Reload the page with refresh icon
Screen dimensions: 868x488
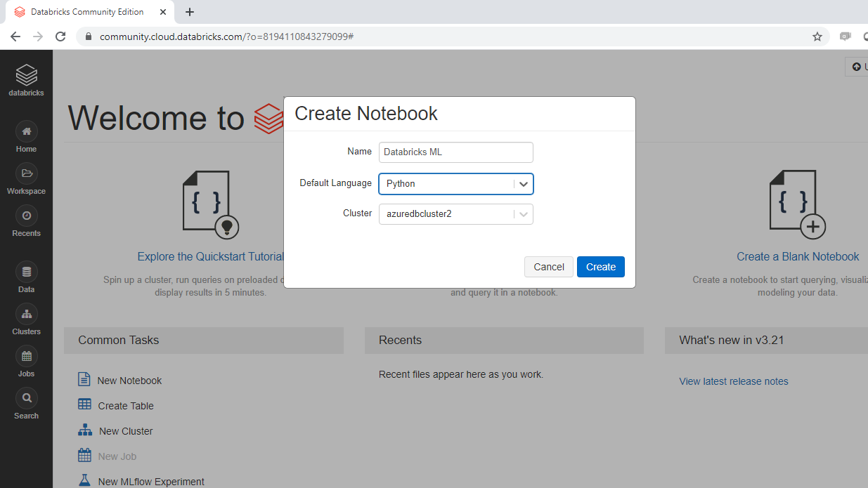[x=60, y=37]
